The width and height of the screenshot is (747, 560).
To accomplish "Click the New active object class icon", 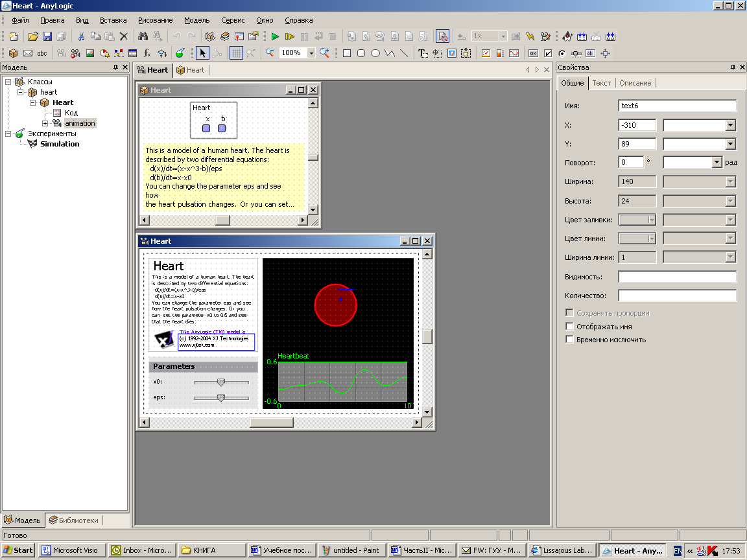I will point(14,53).
